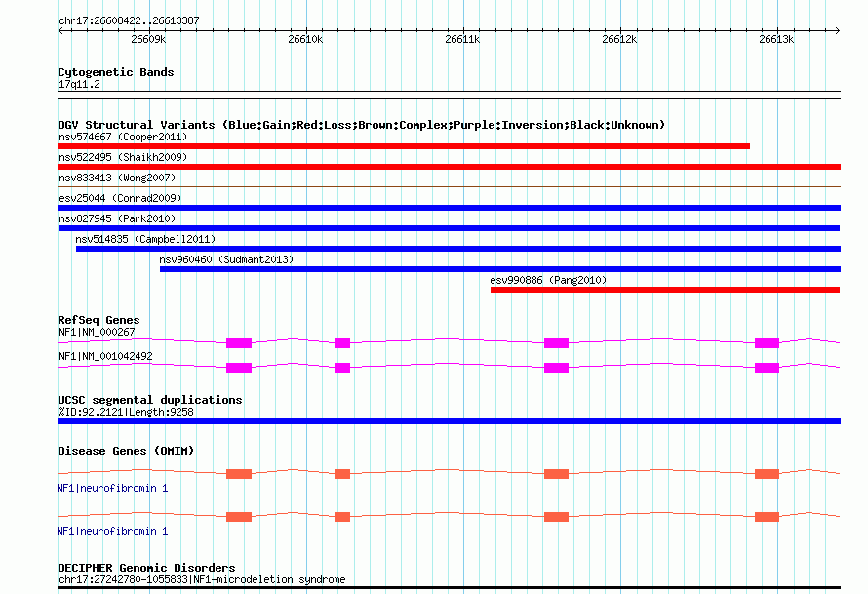Click the nsv960460 (Sudmant2013) label

(226, 259)
